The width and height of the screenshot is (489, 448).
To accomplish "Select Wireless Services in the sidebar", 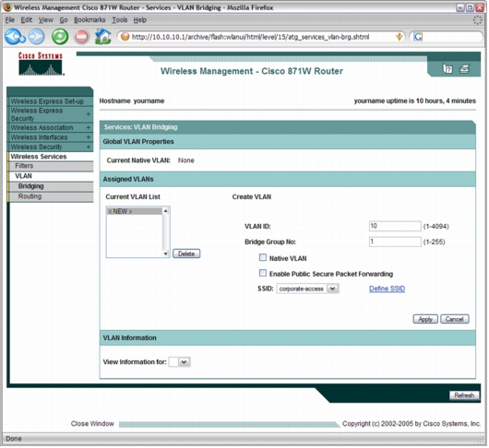I will (x=39, y=157).
